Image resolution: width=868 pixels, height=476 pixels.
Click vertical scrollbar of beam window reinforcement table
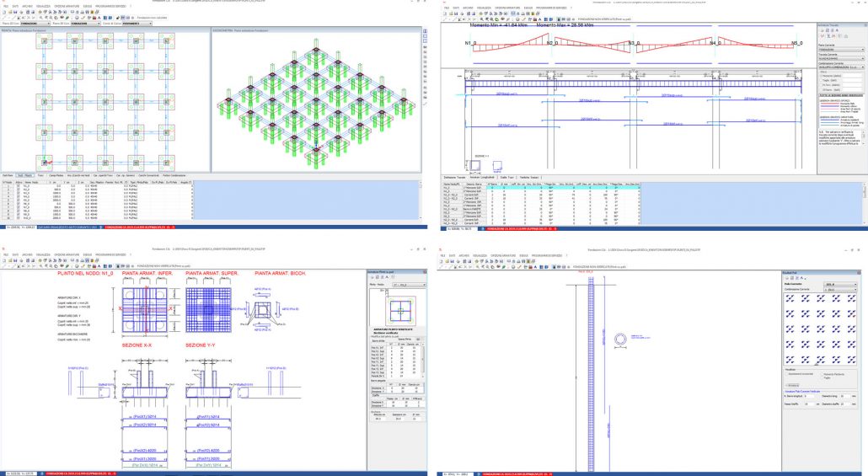click(x=865, y=204)
